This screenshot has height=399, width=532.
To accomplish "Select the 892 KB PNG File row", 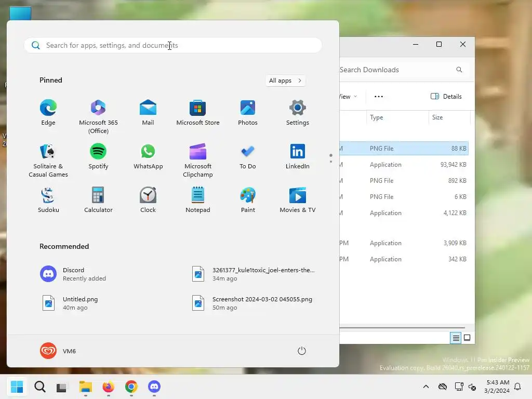I will (x=404, y=180).
